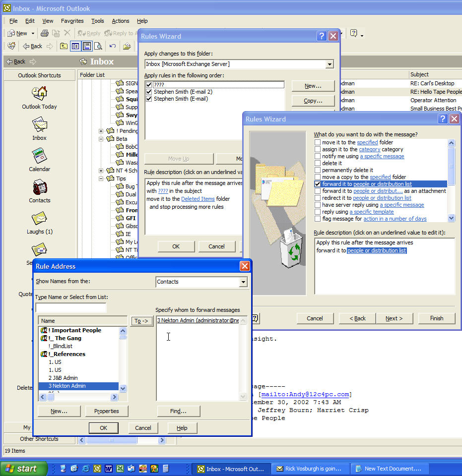Click the To -> button
Viewport: 462px width, 476px height.
(141, 321)
